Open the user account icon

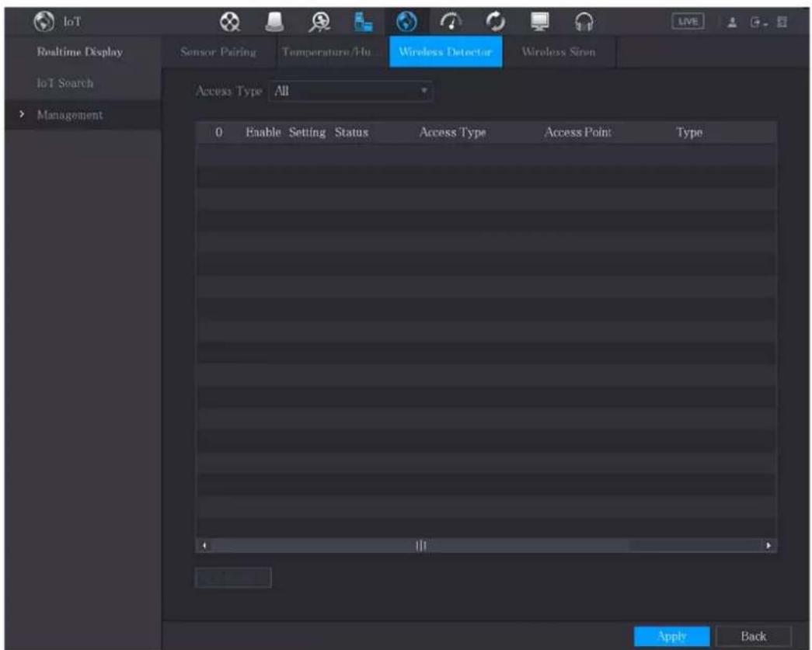pos(732,23)
